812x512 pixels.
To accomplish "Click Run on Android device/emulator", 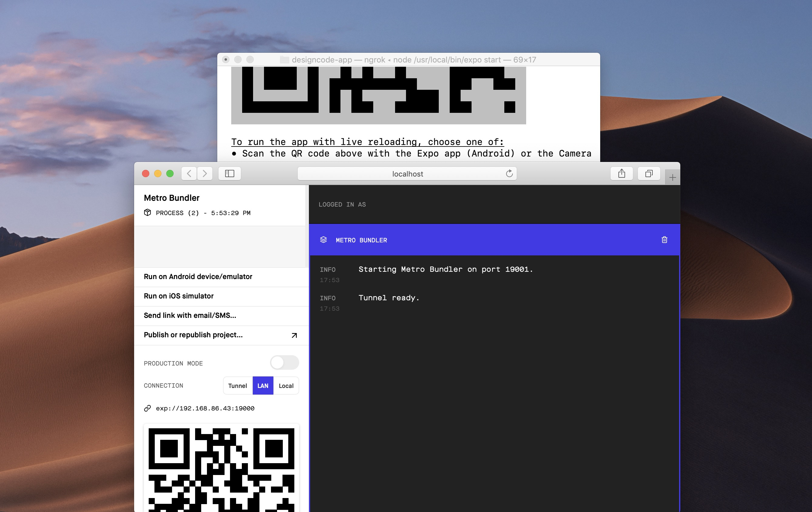I will [x=198, y=276].
